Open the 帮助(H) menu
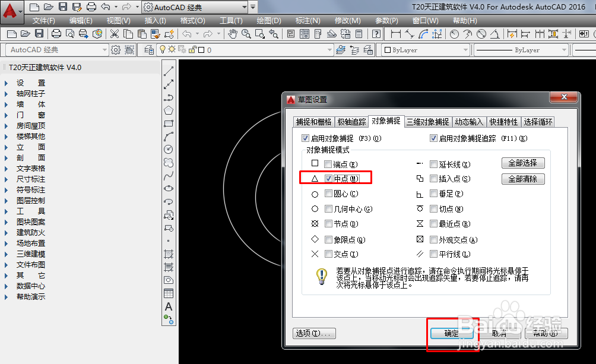The width and height of the screenshot is (596, 364). coord(465,21)
